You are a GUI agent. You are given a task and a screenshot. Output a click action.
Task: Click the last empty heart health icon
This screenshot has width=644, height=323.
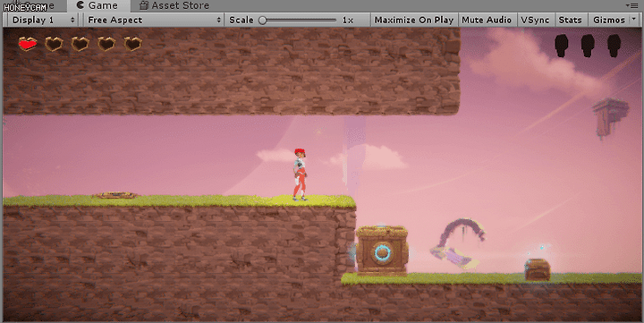pos(132,44)
